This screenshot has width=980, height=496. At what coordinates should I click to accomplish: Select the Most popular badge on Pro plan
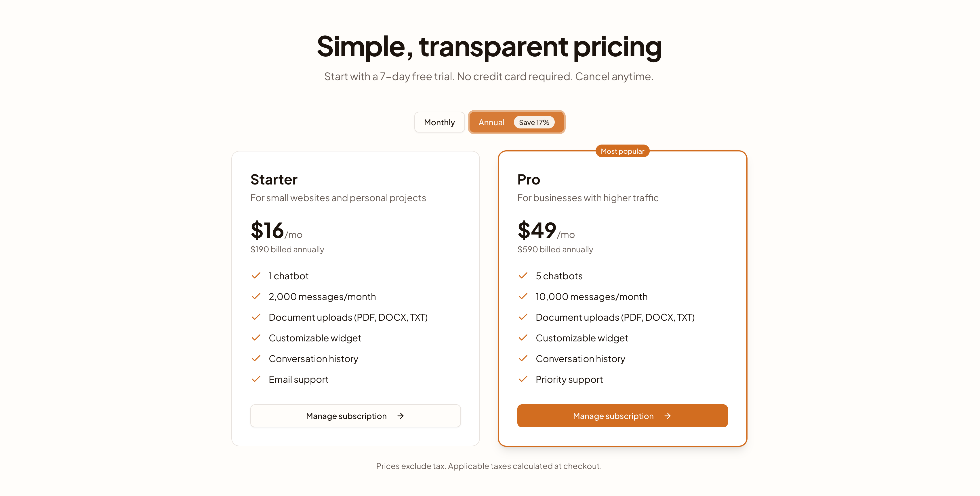[622, 151]
